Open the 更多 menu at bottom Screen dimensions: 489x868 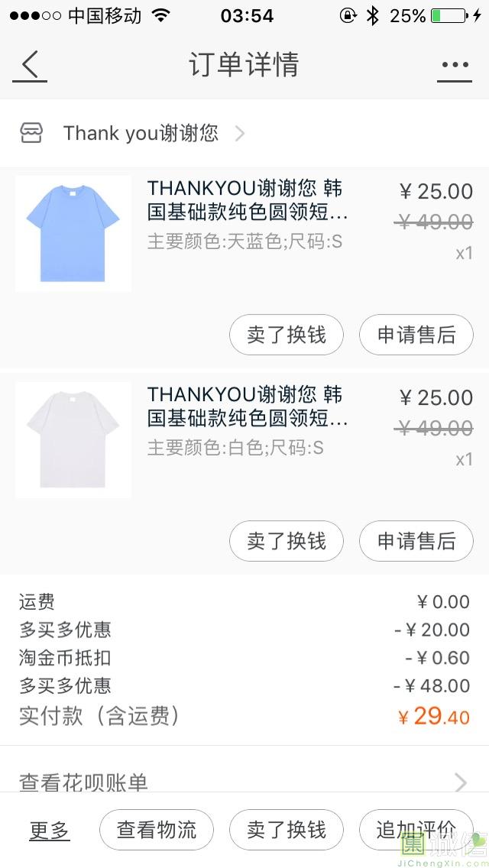(x=50, y=830)
